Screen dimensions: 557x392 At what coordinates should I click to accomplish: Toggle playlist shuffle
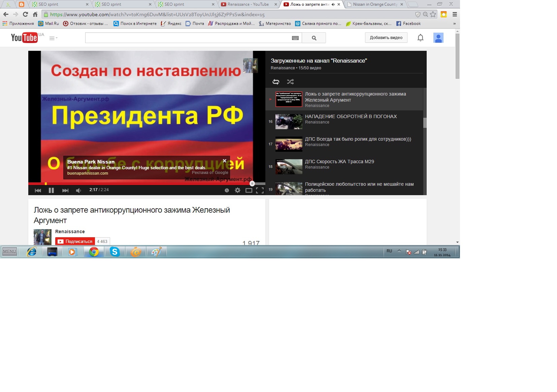point(290,82)
